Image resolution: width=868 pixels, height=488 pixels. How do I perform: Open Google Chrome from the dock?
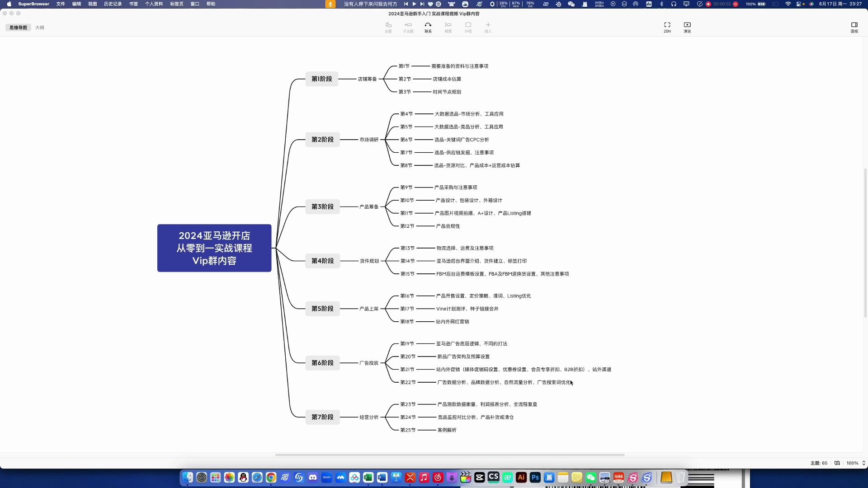[x=271, y=478]
